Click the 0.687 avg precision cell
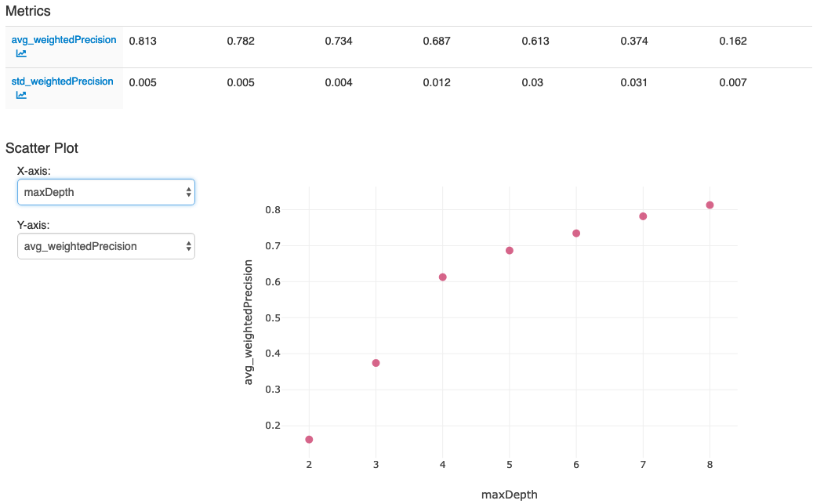Image resolution: width=813 pixels, height=504 pixels. click(x=437, y=41)
